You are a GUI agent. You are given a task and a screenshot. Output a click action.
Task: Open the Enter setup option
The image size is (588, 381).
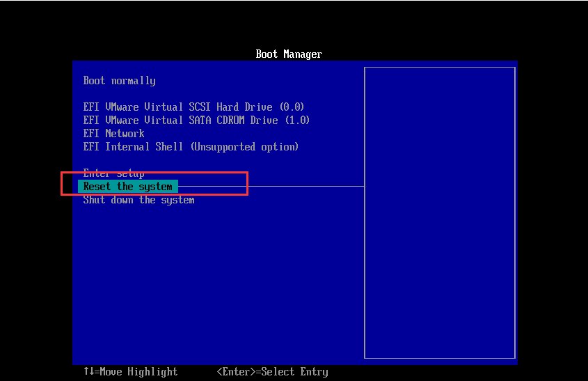(x=113, y=173)
